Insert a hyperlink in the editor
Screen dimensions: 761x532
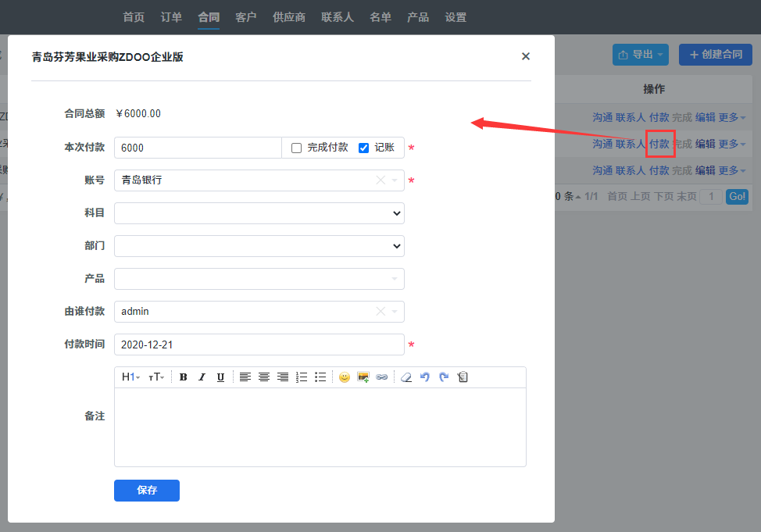(x=382, y=377)
